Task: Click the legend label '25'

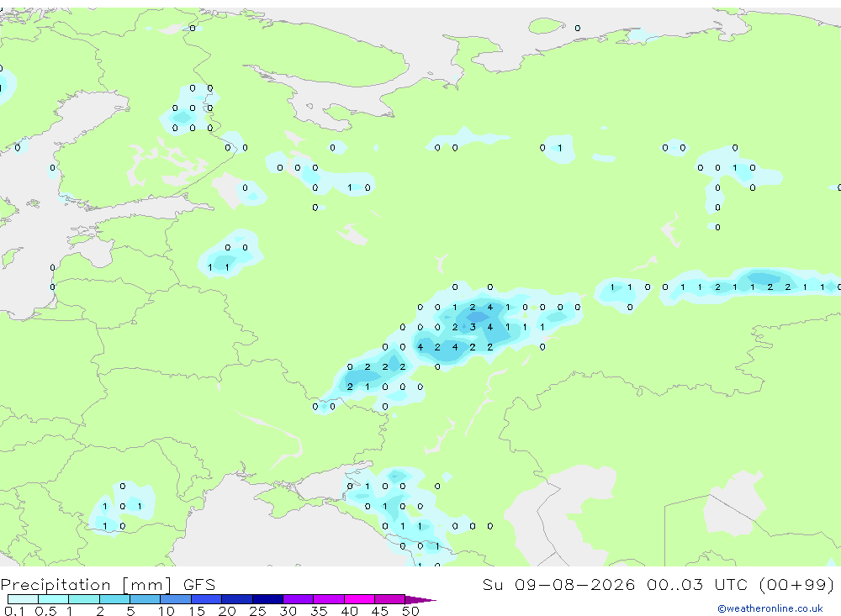Action: tap(257, 611)
